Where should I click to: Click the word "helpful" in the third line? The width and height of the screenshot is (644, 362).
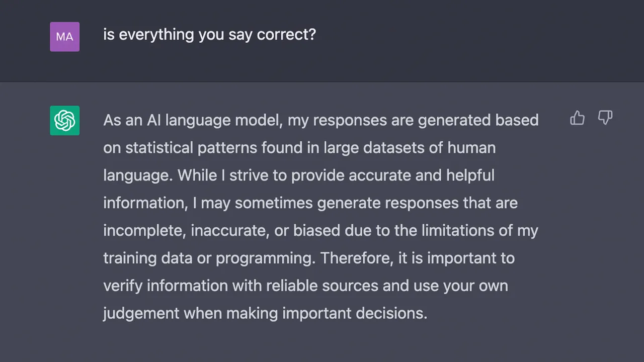tap(470, 175)
